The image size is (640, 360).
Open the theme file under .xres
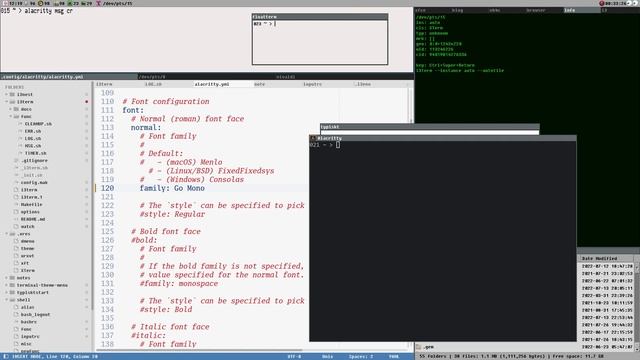pyautogui.click(x=27, y=249)
